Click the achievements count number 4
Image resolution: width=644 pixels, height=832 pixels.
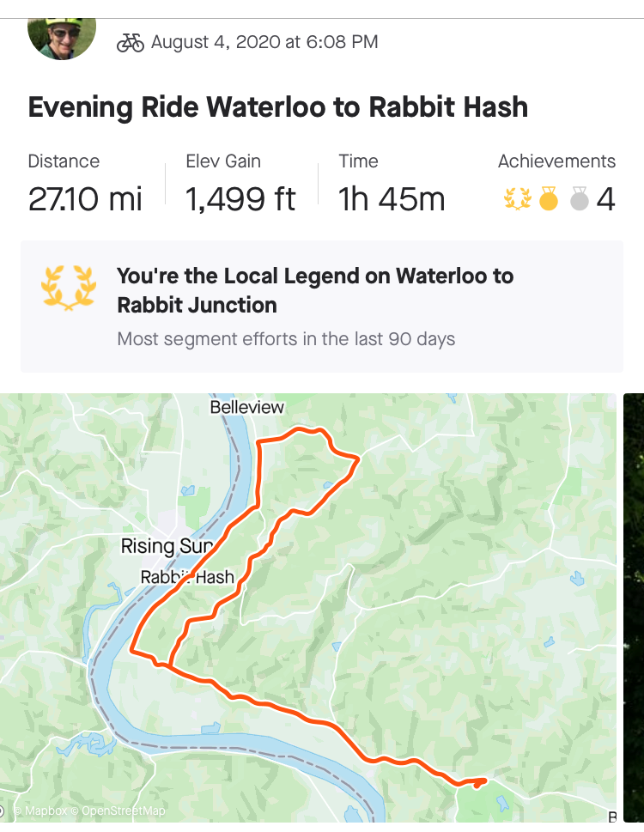click(605, 200)
